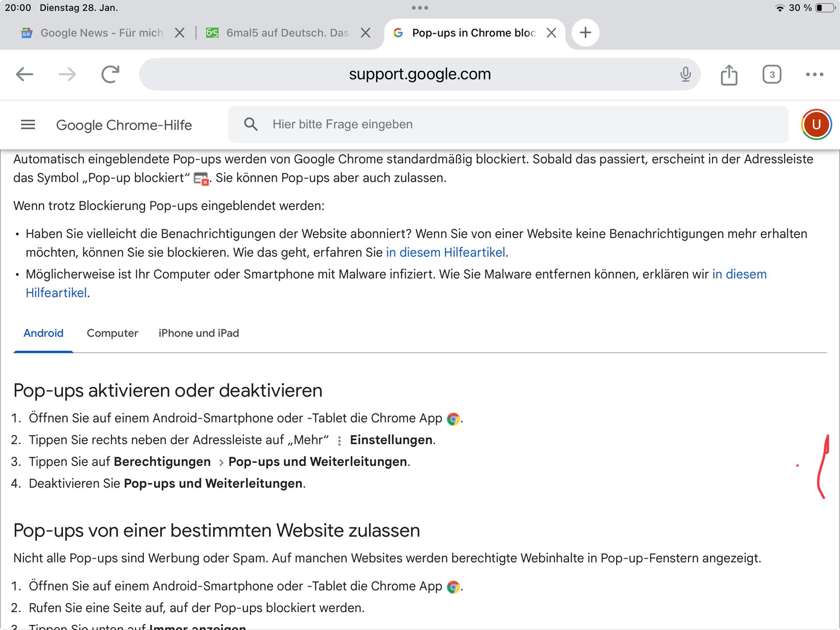This screenshot has height=630, width=840.
Task: Add a new browser tab
Action: pyautogui.click(x=585, y=33)
